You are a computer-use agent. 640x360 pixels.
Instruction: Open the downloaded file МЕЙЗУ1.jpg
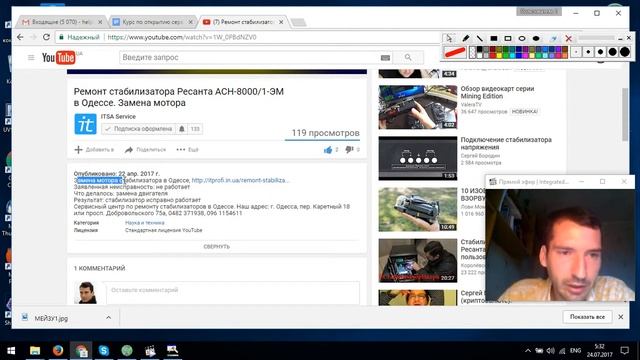pyautogui.click(x=51, y=318)
